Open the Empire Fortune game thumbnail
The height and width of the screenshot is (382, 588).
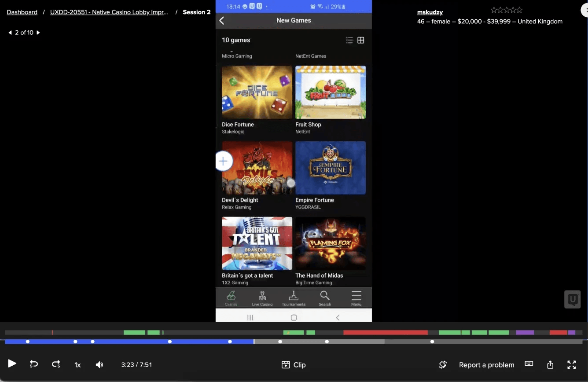pos(331,168)
